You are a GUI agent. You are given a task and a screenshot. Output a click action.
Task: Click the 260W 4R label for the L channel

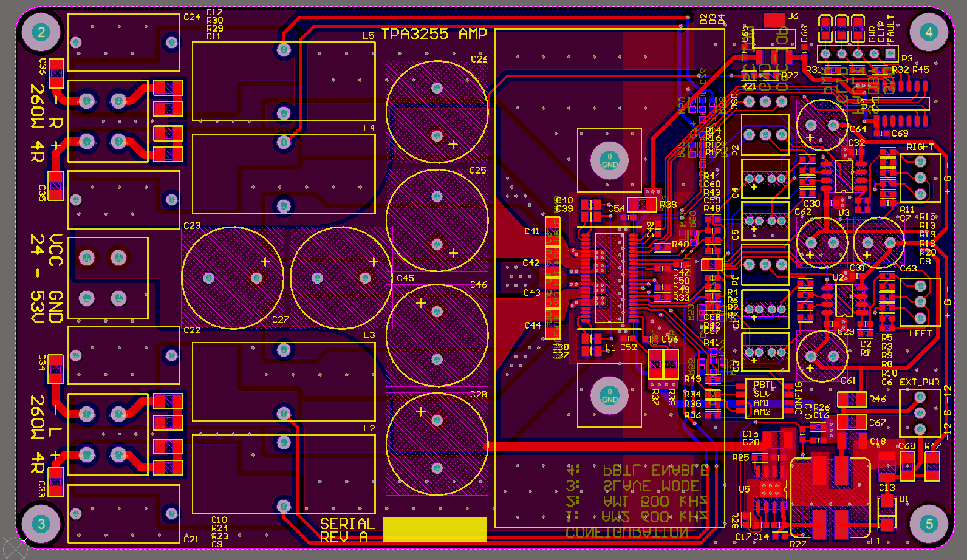(x=38, y=435)
